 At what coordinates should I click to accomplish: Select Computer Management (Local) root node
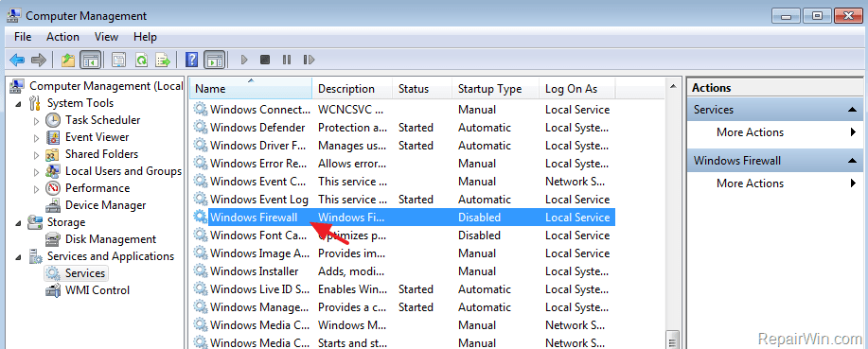pos(106,86)
